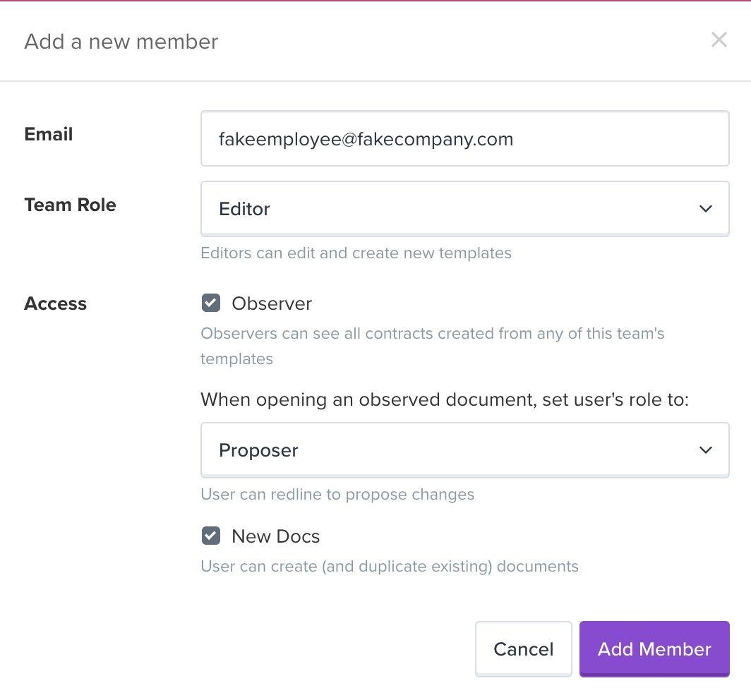Disable the New Docs checkbox
Screen dimensions: 751x700
(211, 536)
